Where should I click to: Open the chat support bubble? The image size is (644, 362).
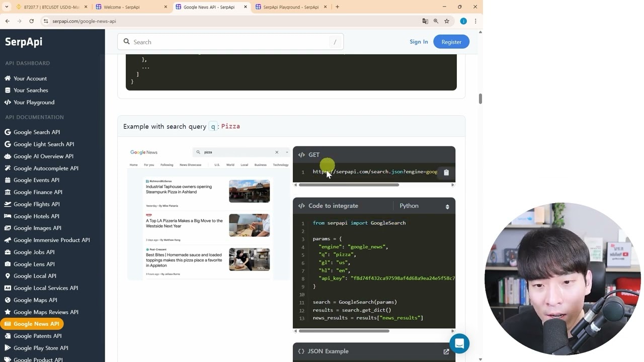459,343
